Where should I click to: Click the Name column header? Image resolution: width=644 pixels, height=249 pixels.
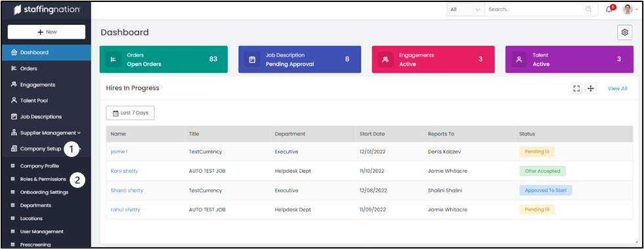(118, 134)
